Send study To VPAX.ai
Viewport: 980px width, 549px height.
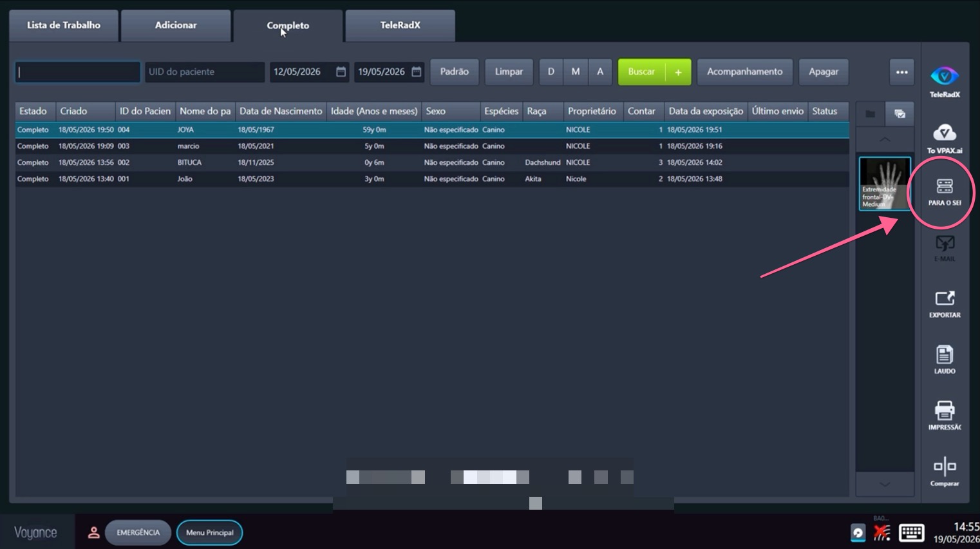point(945,138)
